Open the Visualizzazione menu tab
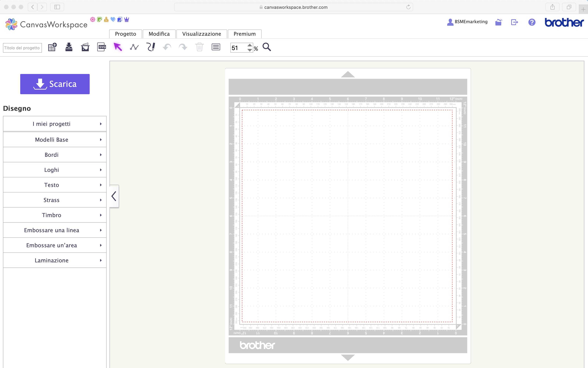Image resolution: width=588 pixels, height=368 pixels. pyautogui.click(x=202, y=34)
